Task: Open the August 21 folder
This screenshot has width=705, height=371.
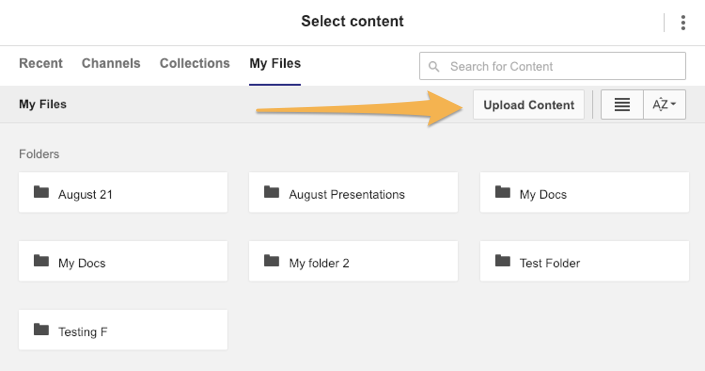Action: pos(123,192)
